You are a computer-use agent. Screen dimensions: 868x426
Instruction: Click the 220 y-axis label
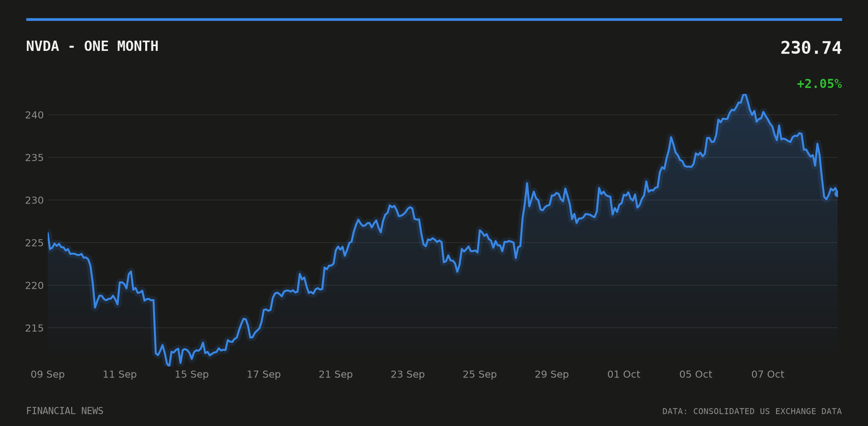[34, 286]
